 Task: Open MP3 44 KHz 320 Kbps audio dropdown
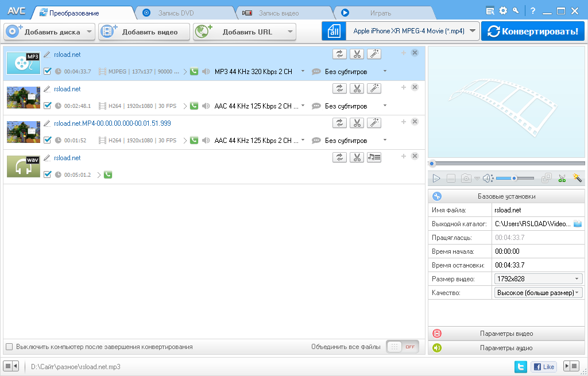click(303, 71)
